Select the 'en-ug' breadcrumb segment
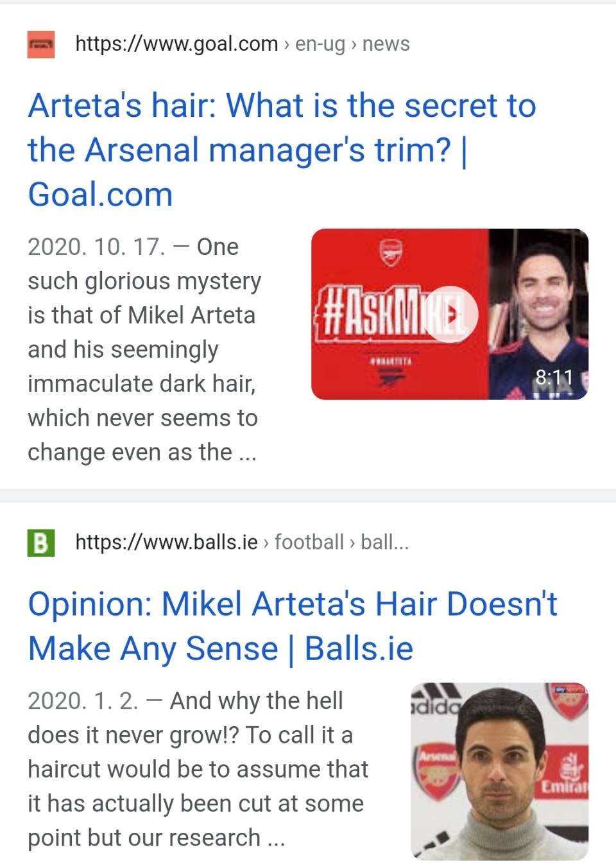This screenshot has height=863, width=616. pyautogui.click(x=320, y=44)
